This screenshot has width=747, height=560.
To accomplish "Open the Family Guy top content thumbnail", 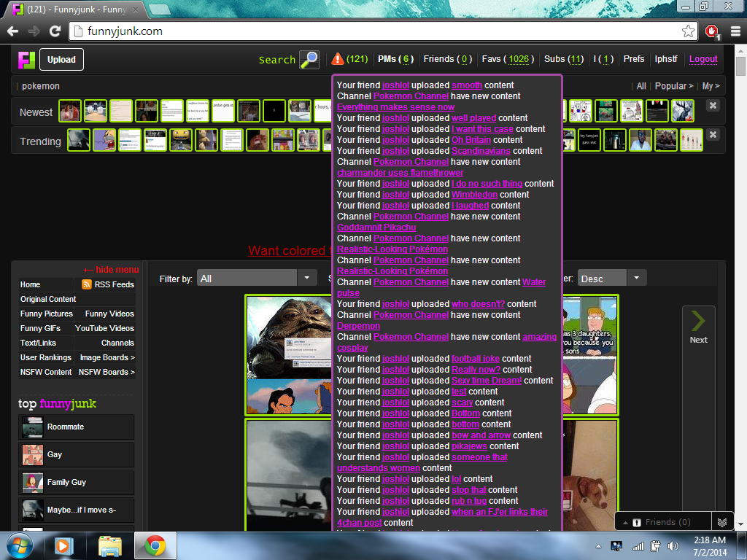I will click(x=33, y=482).
